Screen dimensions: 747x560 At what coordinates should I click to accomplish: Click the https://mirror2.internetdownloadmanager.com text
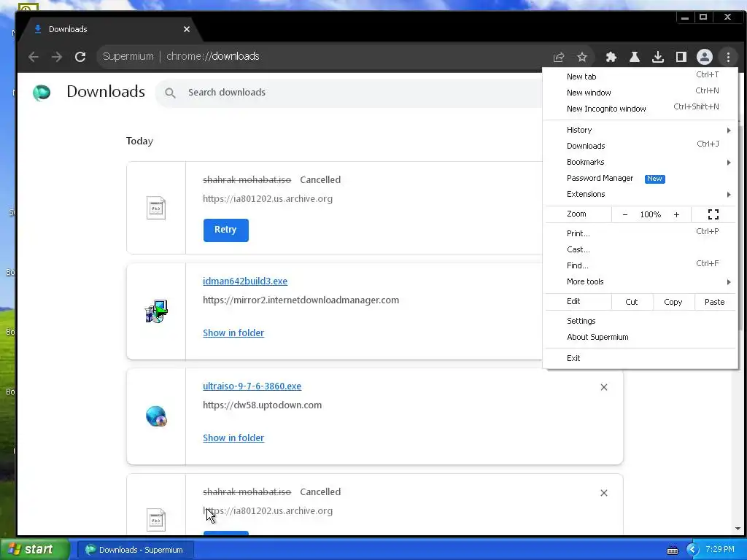pyautogui.click(x=301, y=300)
